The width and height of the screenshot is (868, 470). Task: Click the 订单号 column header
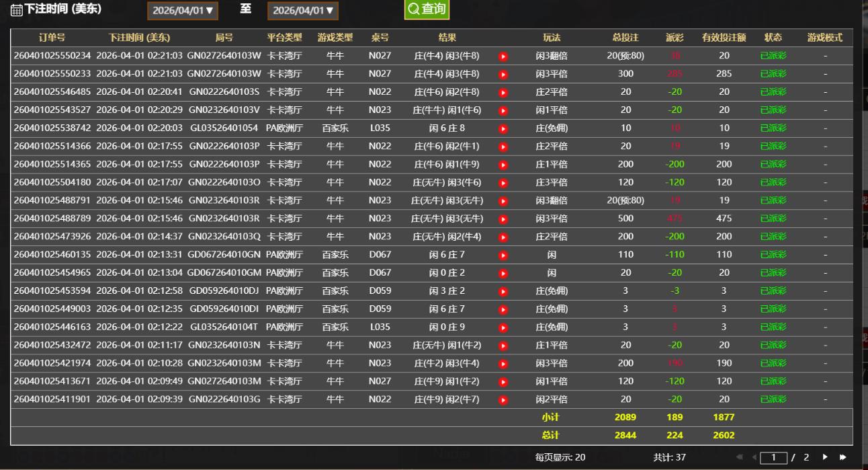pos(52,38)
